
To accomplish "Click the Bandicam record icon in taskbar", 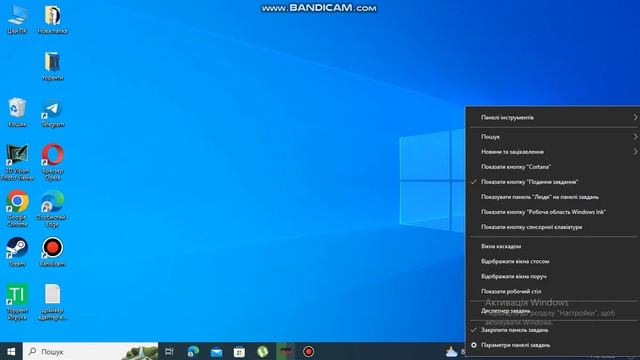I will point(309,351).
